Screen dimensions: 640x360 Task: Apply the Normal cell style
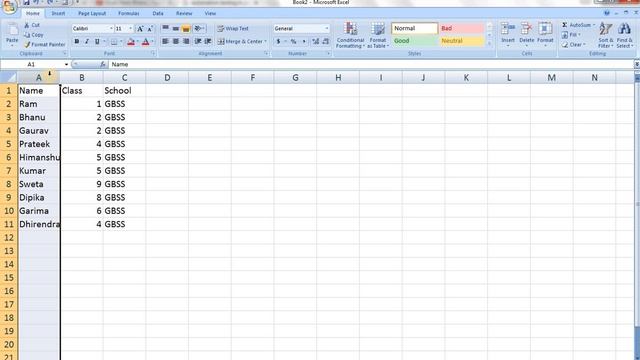(x=414, y=29)
